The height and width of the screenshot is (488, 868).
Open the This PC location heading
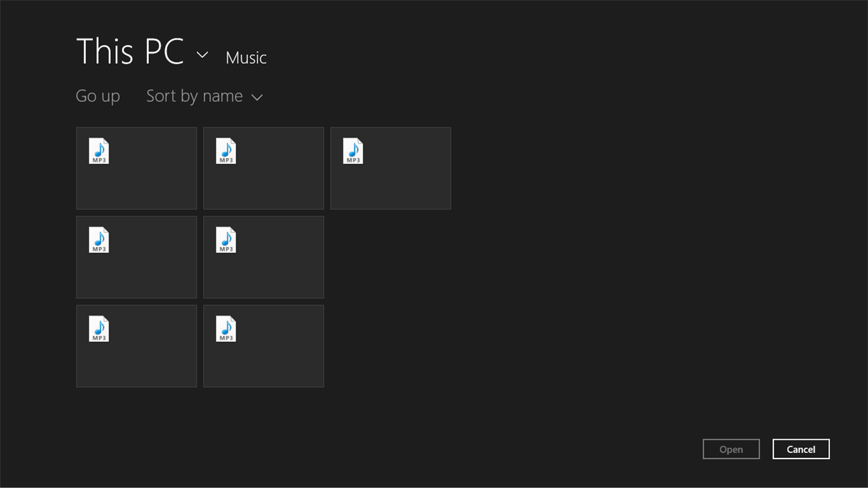[x=130, y=51]
